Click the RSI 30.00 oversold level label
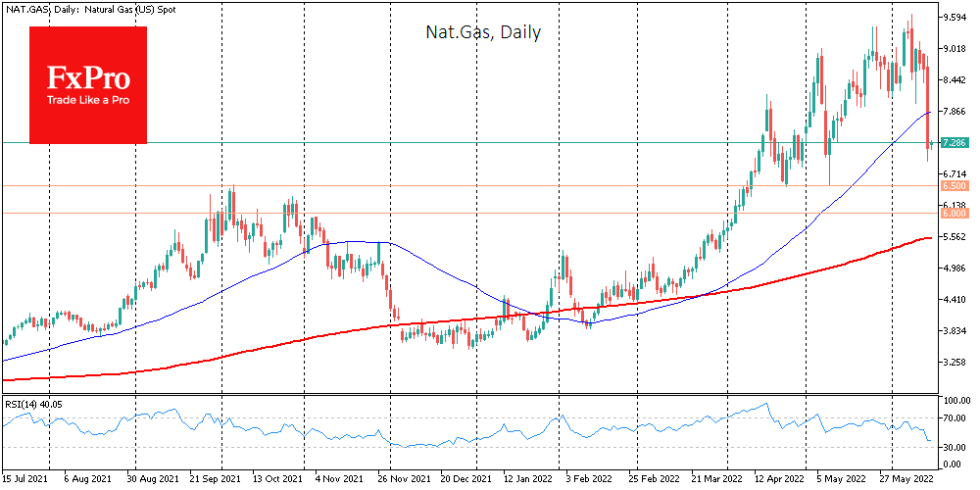Image resolution: width=980 pixels, height=490 pixels. click(x=954, y=447)
